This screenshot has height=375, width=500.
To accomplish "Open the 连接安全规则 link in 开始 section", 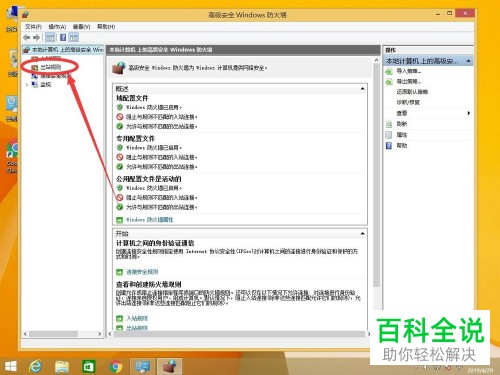I will click(142, 272).
